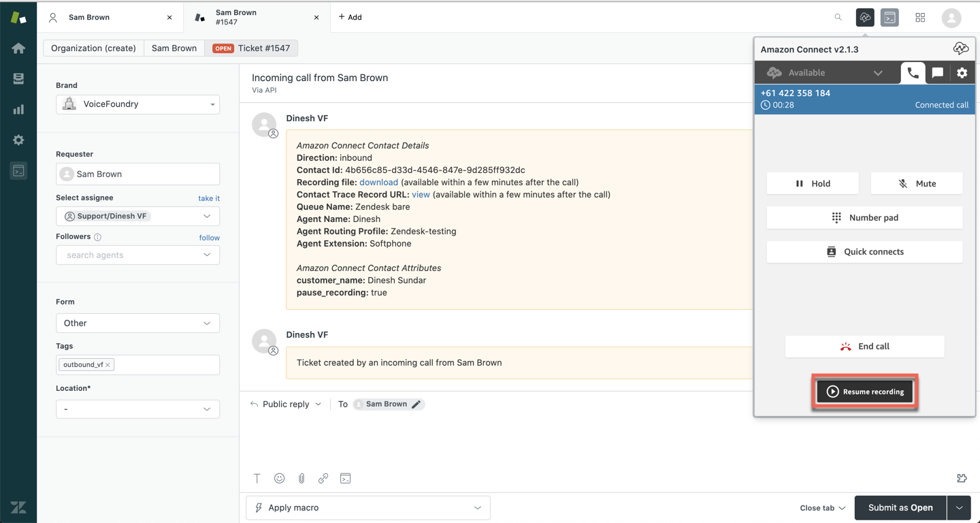The width and height of the screenshot is (980, 523).
Task: Expand the Apply macro dropdown
Action: pyautogui.click(x=367, y=508)
